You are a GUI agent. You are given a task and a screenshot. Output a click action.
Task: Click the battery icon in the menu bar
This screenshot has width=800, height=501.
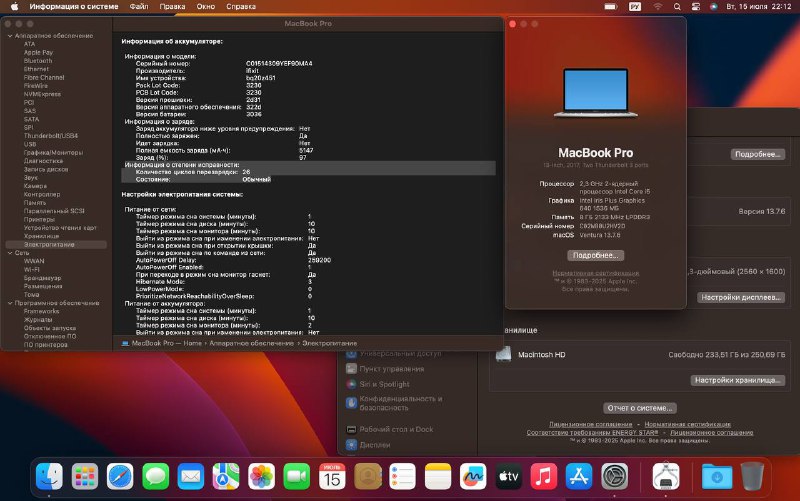611,7
